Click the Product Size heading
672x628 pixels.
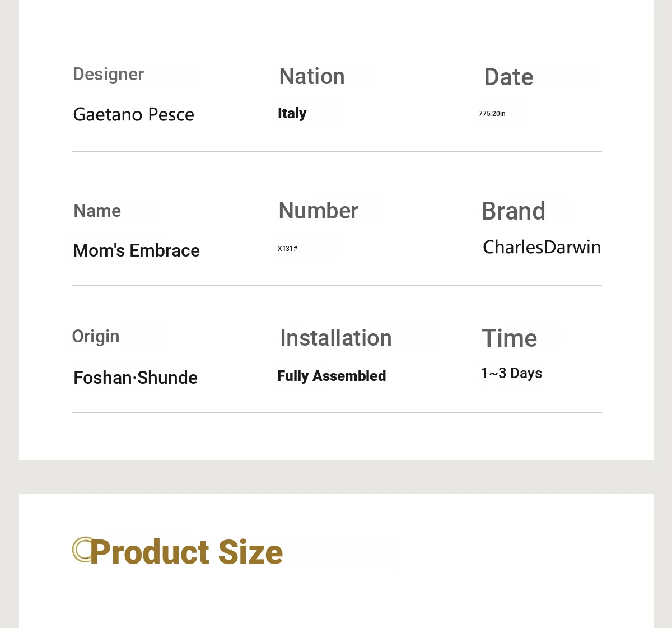(x=186, y=552)
